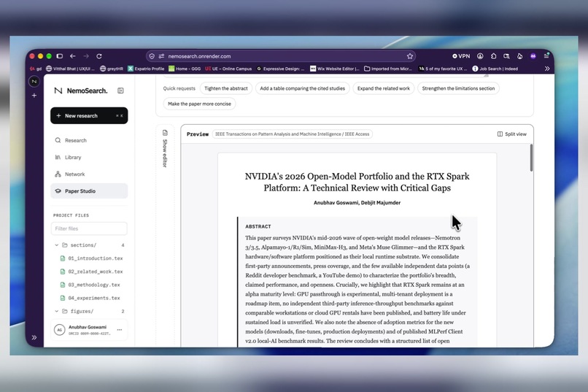Choose Make the paper more concise request
This screenshot has width=588, height=392.
pyautogui.click(x=199, y=104)
